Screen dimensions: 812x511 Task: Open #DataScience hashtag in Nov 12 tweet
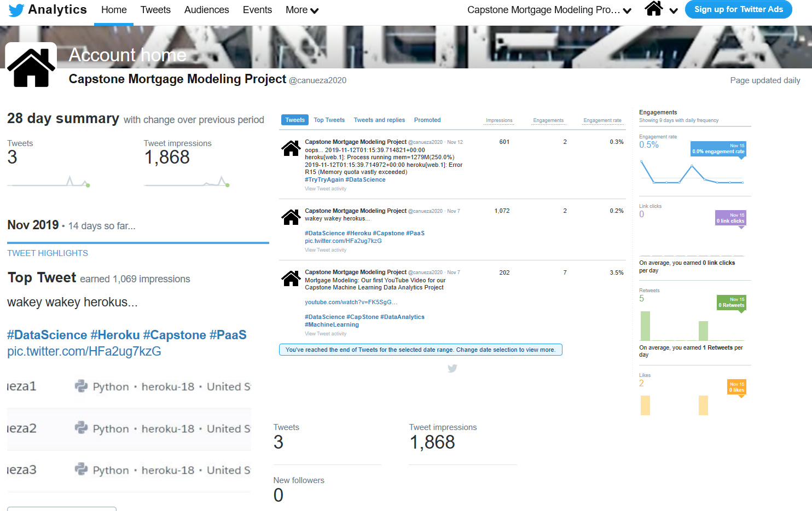click(366, 179)
